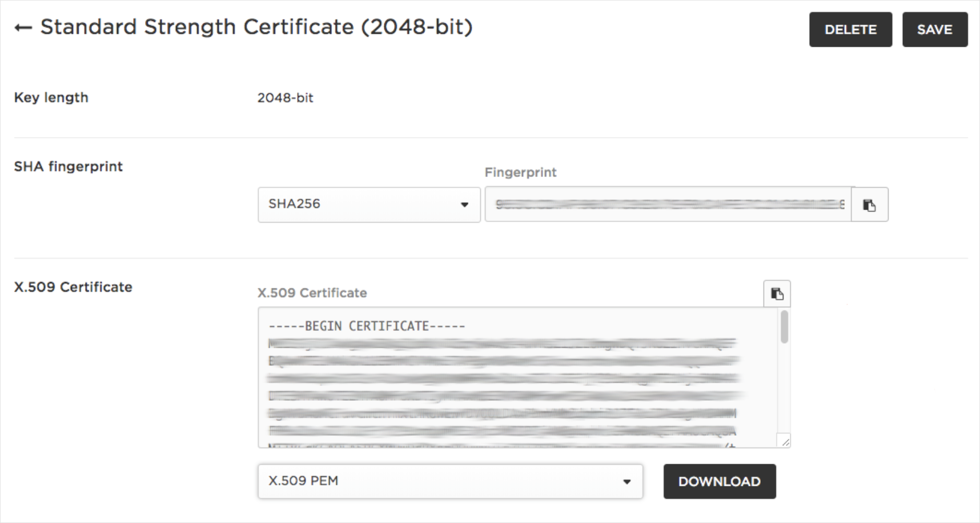Open the SHA256 algorithm dropdown
The width and height of the screenshot is (980, 523).
[x=369, y=204]
